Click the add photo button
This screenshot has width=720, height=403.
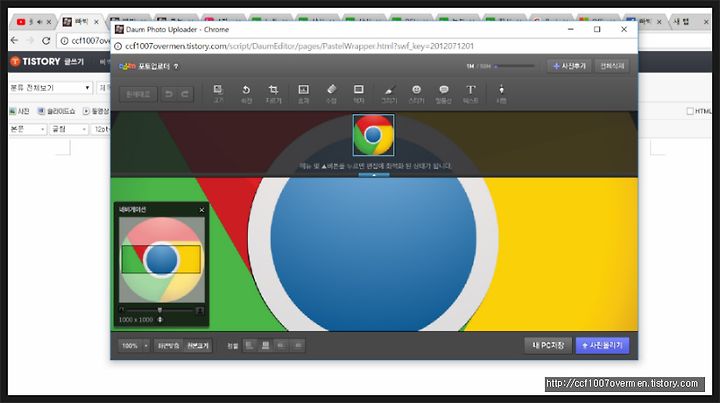pyautogui.click(x=569, y=66)
